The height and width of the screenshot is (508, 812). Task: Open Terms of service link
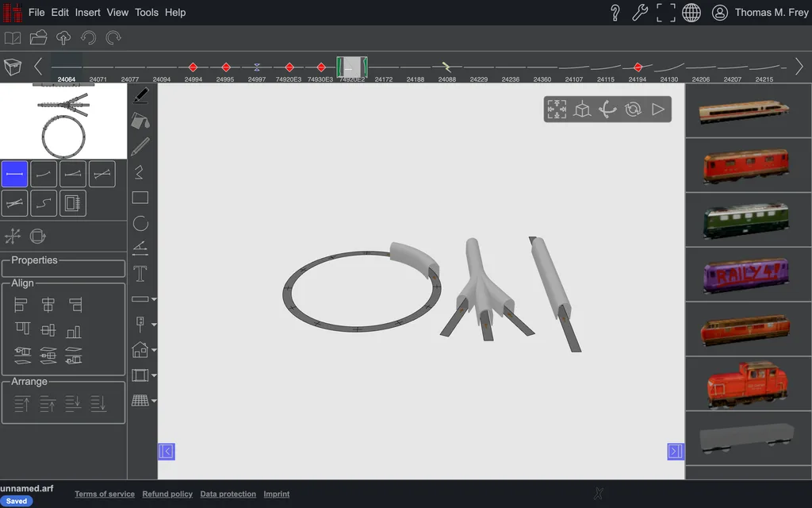coord(105,494)
